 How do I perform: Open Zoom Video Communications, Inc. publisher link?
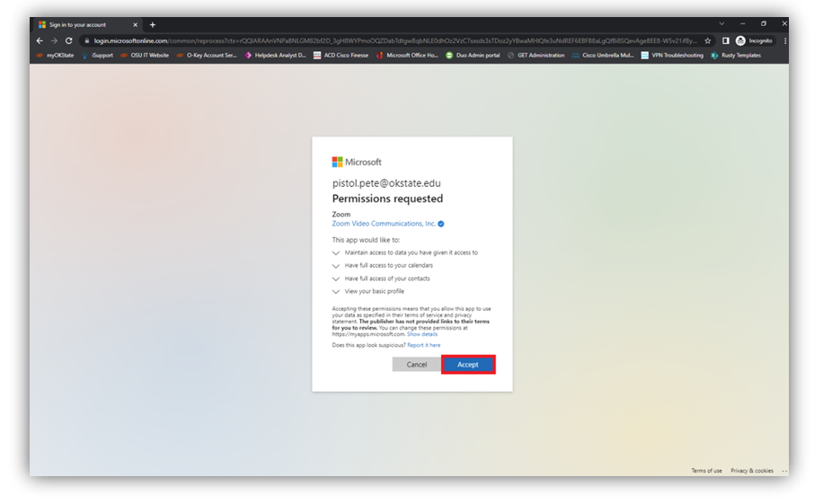384,224
